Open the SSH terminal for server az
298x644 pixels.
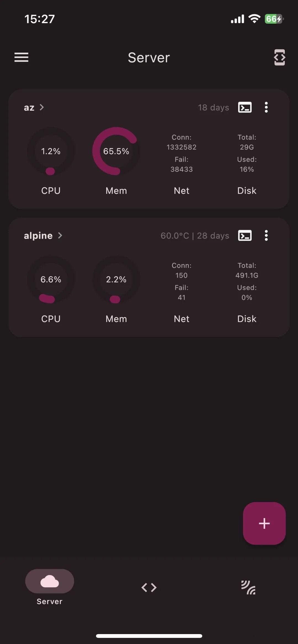pos(244,107)
